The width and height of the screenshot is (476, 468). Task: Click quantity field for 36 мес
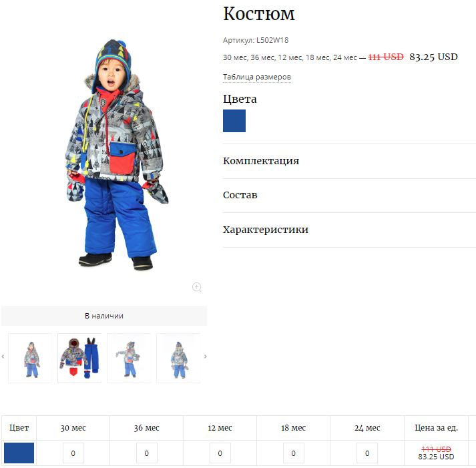(x=147, y=453)
